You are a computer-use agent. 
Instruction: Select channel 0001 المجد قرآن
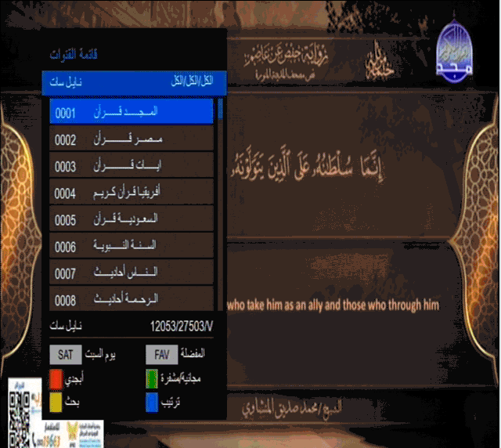[132, 111]
